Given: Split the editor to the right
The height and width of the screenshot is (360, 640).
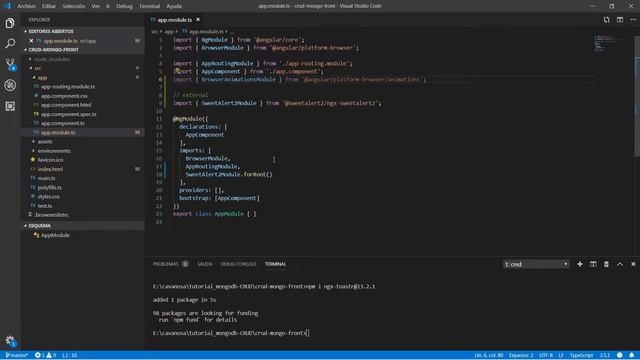Looking at the screenshot, I should coord(620,20).
